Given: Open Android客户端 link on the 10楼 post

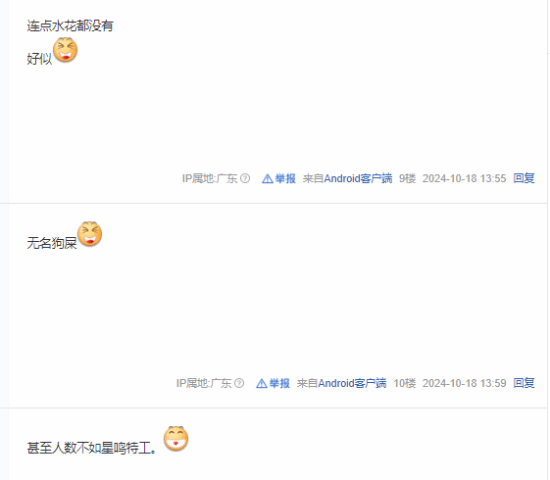Looking at the screenshot, I should tap(352, 383).
